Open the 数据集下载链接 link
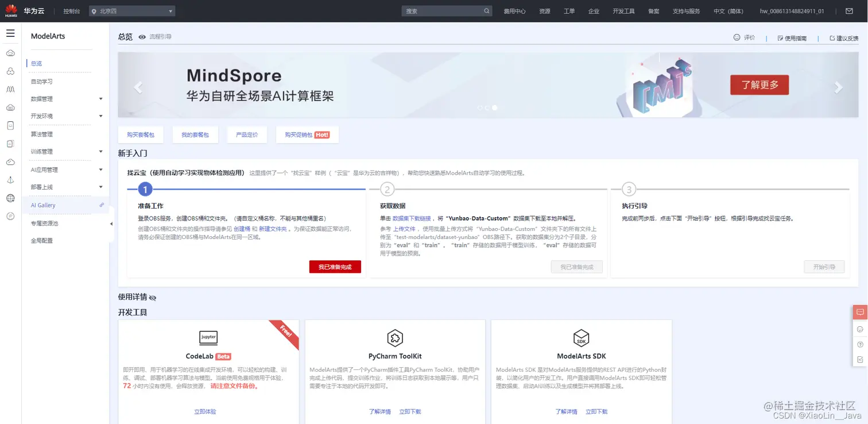The width and height of the screenshot is (868, 424). click(412, 218)
